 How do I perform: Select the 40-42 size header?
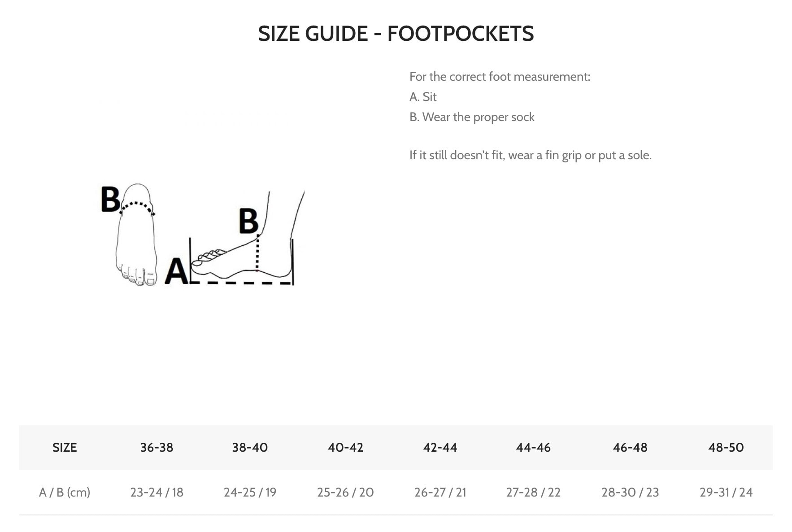345,447
